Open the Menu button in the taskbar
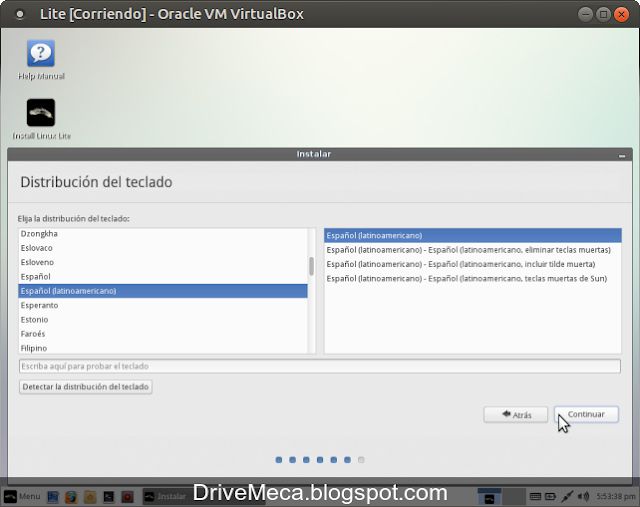Image resolution: width=640 pixels, height=507 pixels. click(22, 496)
